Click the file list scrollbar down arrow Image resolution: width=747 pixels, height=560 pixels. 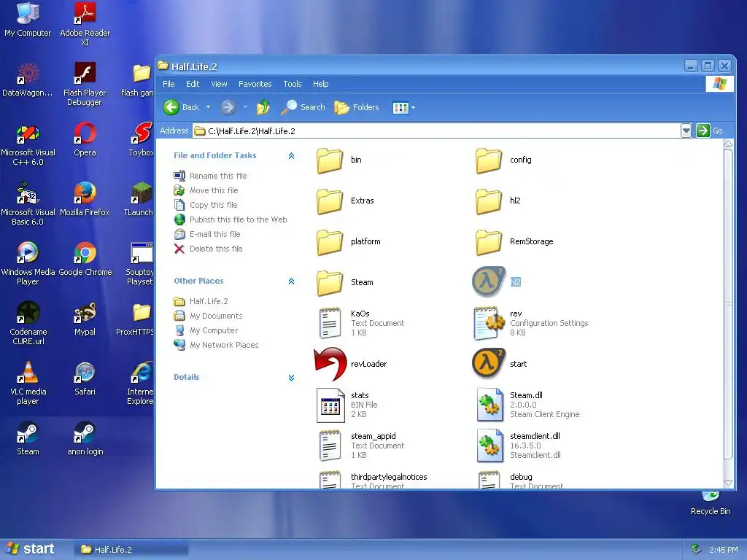[728, 483]
